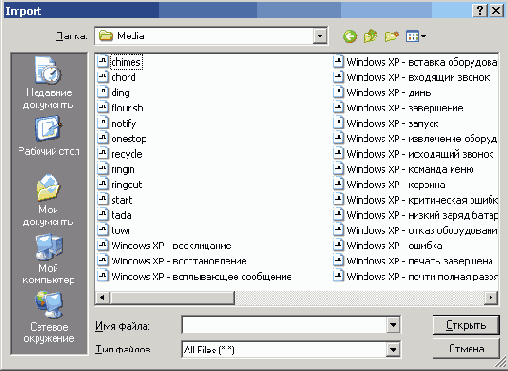Select file 'Windows XP - восстановление'
The width and height of the screenshot is (508, 371).
pyautogui.click(x=172, y=261)
